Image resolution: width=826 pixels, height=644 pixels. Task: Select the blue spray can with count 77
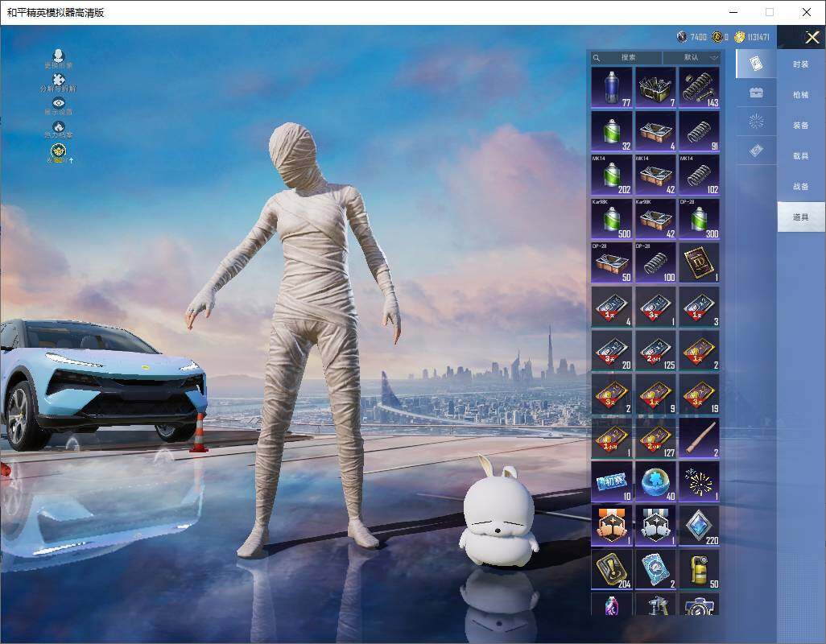point(612,88)
